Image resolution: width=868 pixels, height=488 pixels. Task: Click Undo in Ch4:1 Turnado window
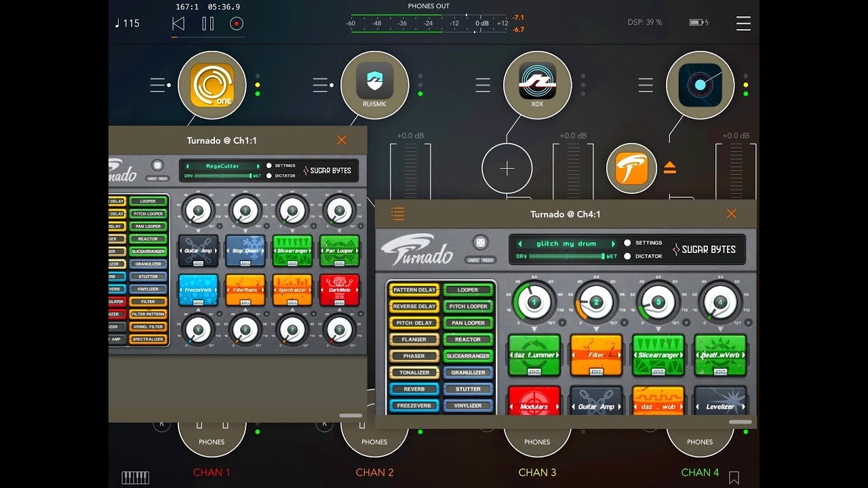click(x=473, y=260)
